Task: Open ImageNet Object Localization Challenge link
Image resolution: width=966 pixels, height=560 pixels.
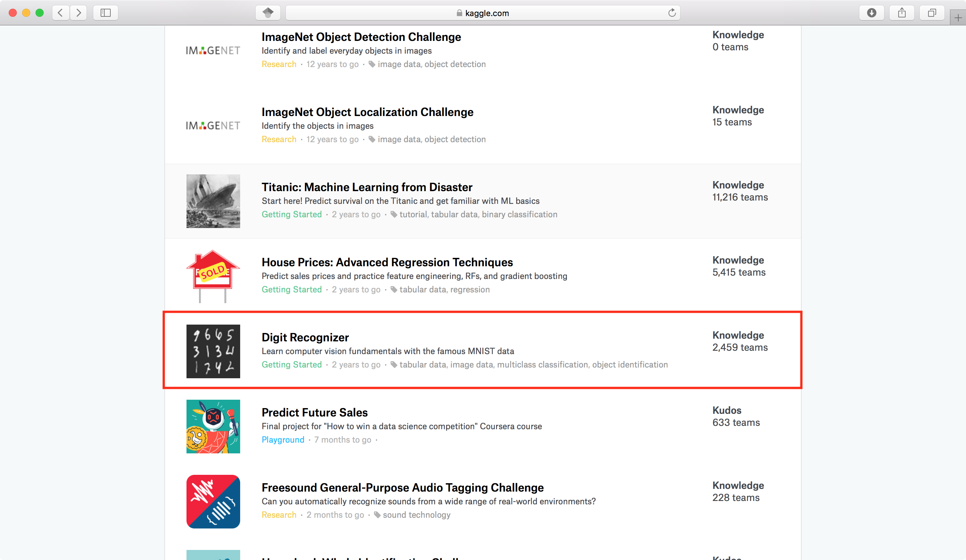Action: click(367, 112)
